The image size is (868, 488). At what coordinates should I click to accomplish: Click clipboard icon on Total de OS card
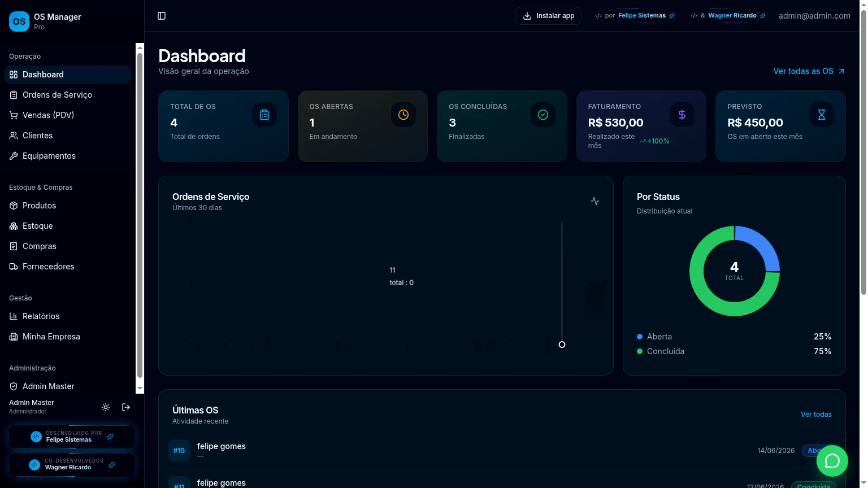coord(264,115)
